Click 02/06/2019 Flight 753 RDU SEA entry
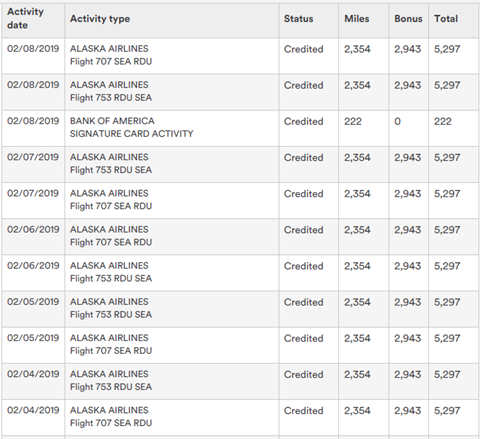Image resolution: width=480 pixels, height=439 pixels. pos(240,273)
